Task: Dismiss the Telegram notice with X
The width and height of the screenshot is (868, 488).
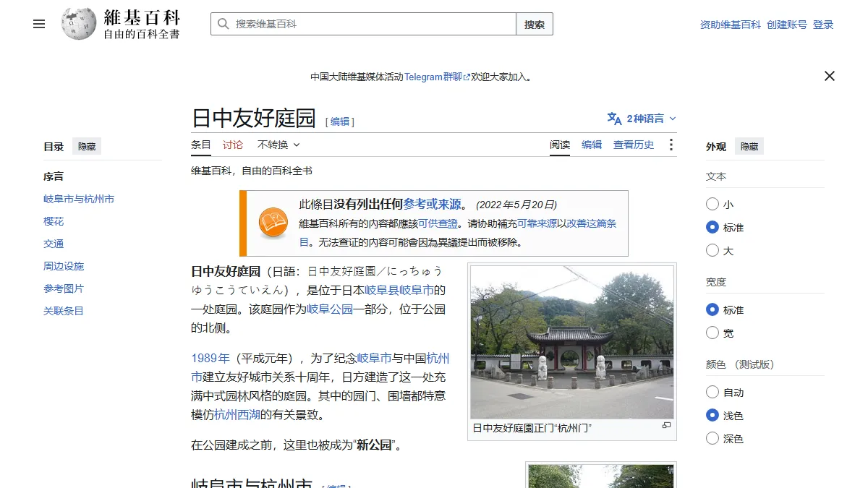Action: tap(830, 76)
